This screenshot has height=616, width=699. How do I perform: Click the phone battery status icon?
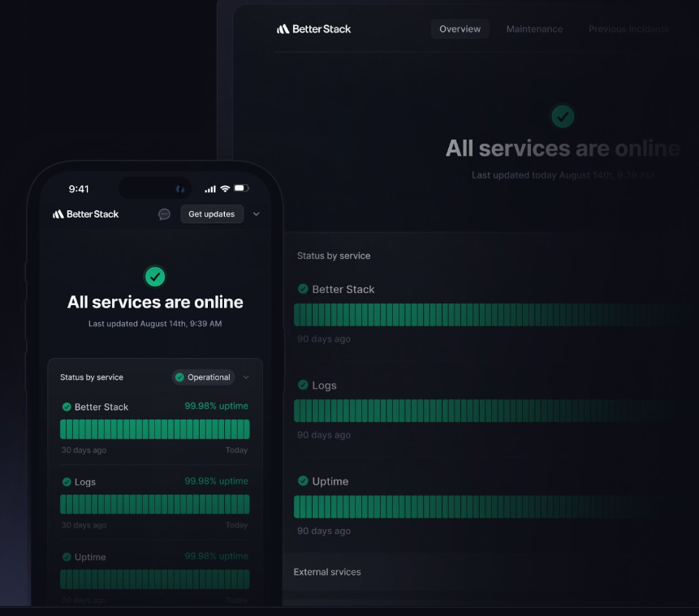coord(242,188)
